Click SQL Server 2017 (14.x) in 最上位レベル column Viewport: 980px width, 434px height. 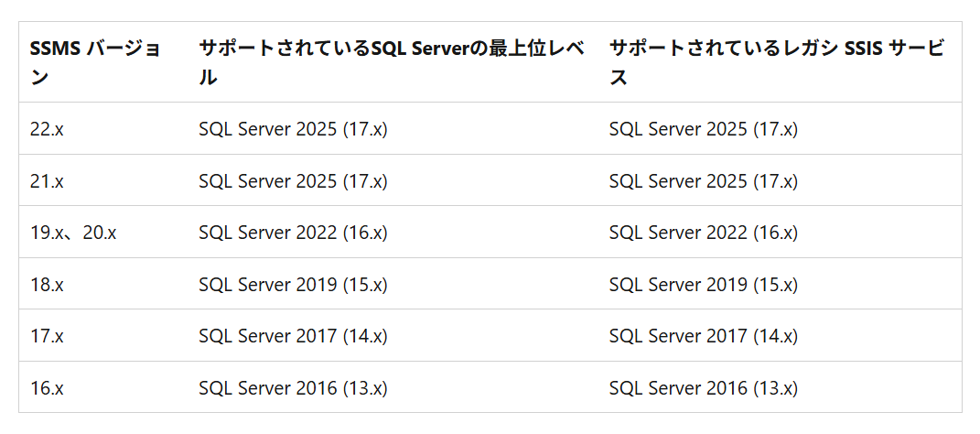293,336
